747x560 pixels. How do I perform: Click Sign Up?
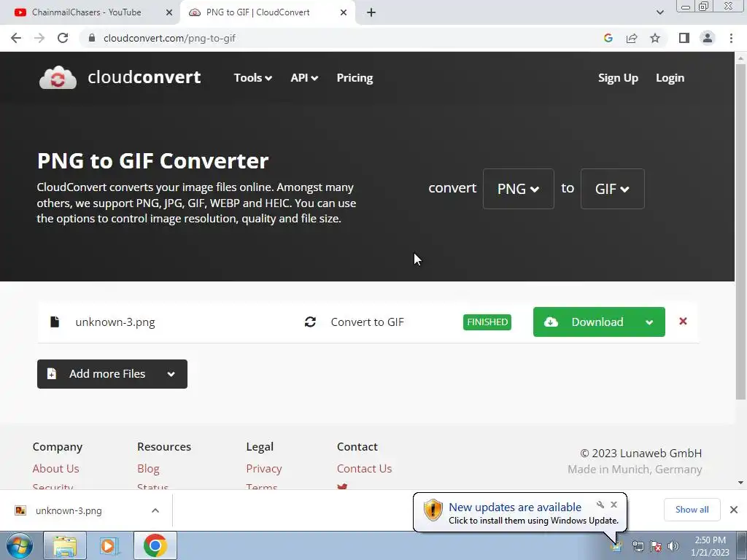(x=618, y=77)
